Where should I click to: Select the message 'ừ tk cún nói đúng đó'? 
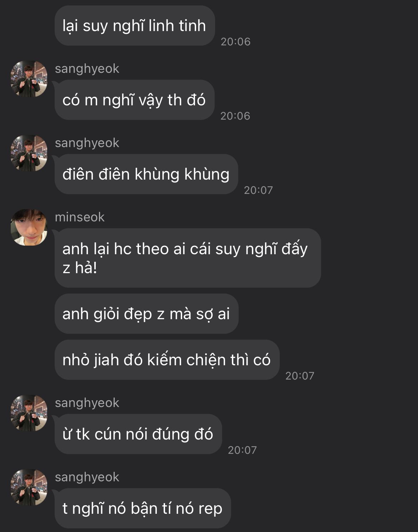coord(138,434)
